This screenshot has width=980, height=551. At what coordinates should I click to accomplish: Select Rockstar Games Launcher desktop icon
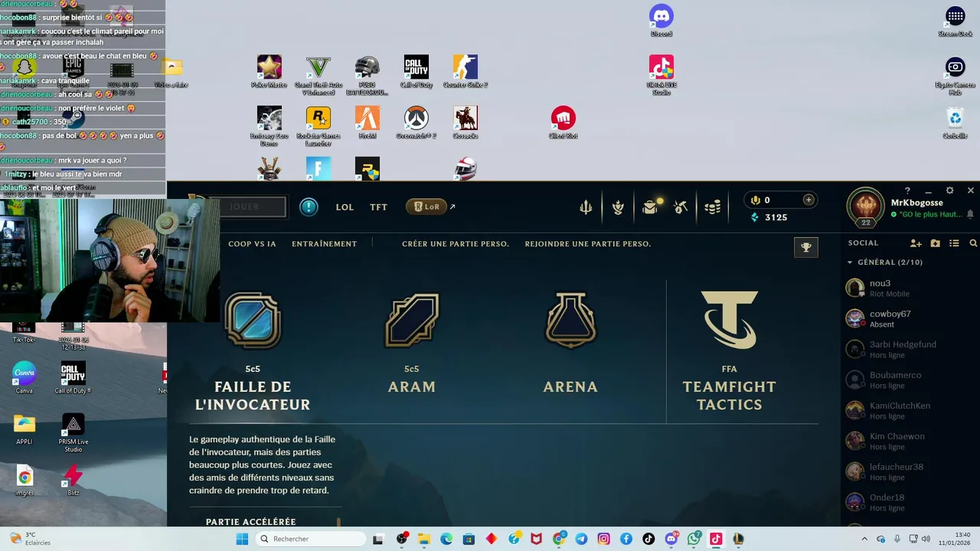pos(318,126)
